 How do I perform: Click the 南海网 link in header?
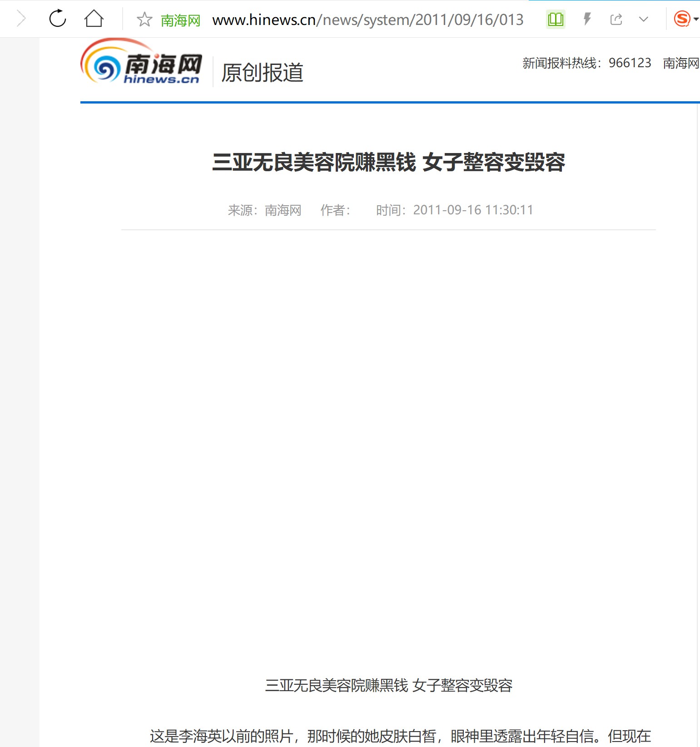681,63
